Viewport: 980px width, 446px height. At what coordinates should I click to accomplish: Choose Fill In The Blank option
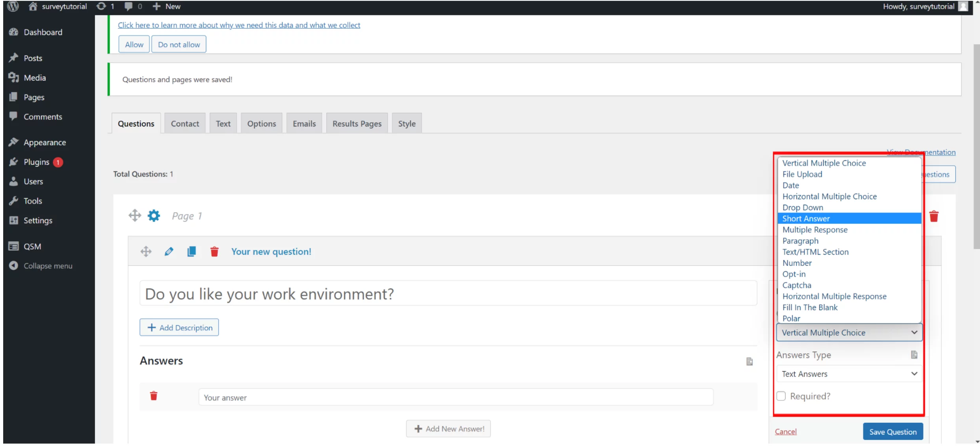pos(849,307)
